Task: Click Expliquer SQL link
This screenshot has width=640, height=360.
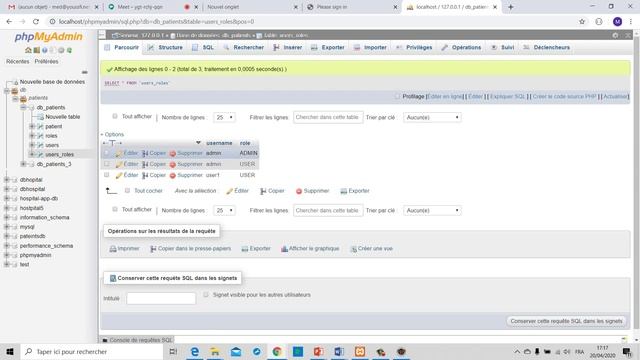Action: point(507,97)
